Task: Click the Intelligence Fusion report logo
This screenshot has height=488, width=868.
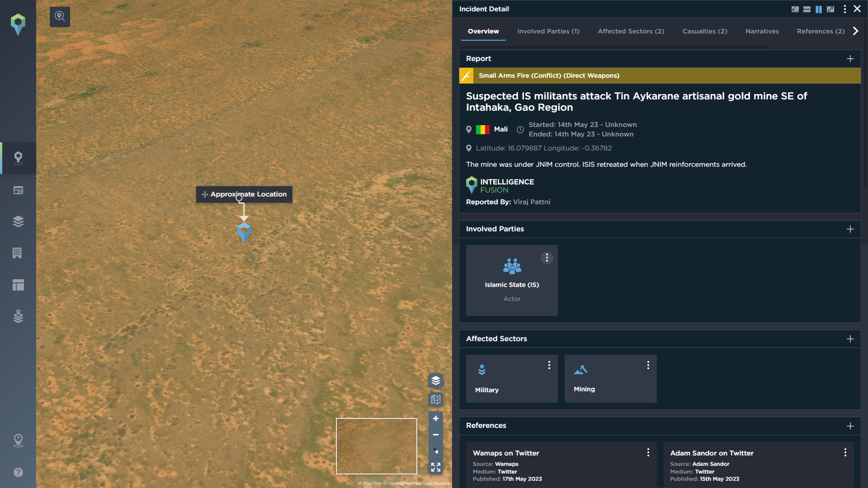Action: (x=500, y=185)
